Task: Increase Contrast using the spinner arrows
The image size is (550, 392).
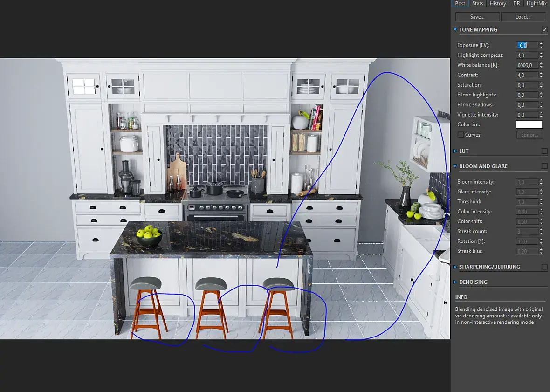Action: (x=541, y=73)
